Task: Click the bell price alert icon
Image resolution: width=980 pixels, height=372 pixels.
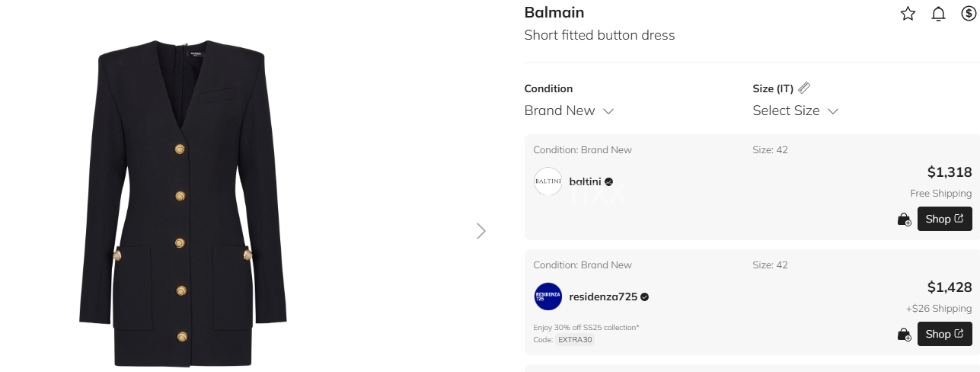Action: click(938, 14)
